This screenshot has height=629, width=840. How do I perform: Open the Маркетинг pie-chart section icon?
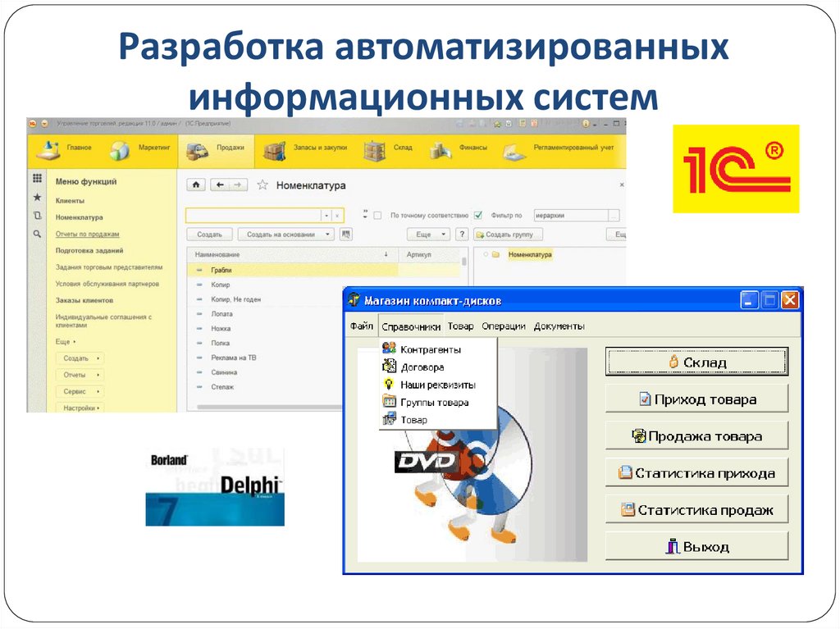click(x=120, y=151)
